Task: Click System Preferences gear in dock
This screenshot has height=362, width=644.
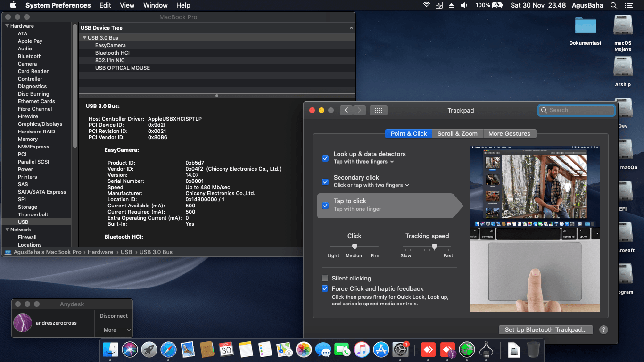Action: tap(400, 349)
